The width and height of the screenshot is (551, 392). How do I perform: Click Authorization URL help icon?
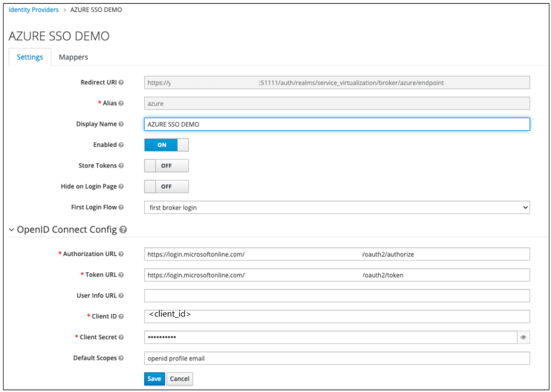pyautogui.click(x=121, y=254)
